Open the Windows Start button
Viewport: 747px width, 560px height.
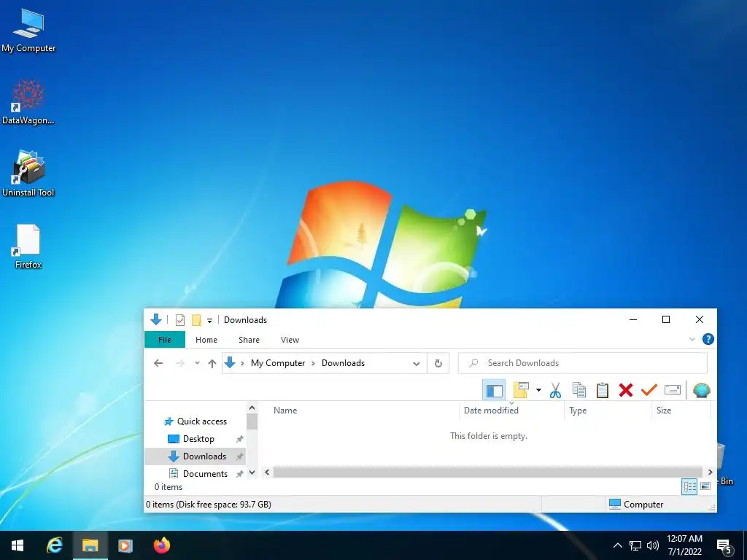pos(18,545)
